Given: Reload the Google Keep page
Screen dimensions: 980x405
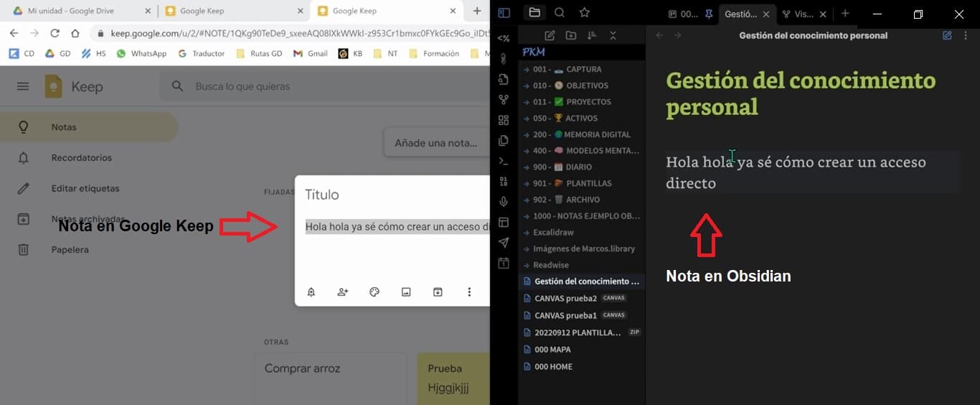Looking at the screenshot, I should [x=55, y=33].
